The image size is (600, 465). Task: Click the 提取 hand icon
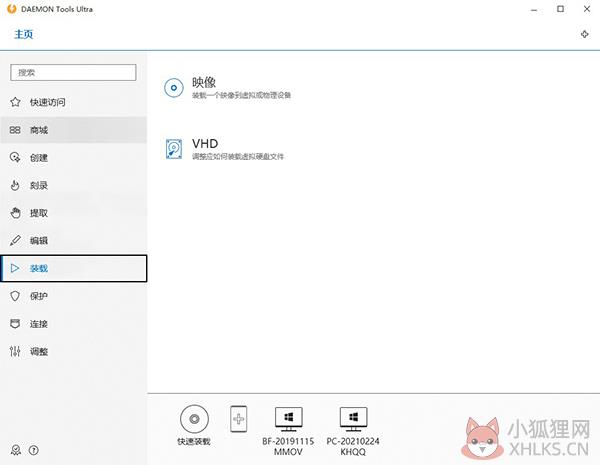pyautogui.click(x=15, y=213)
